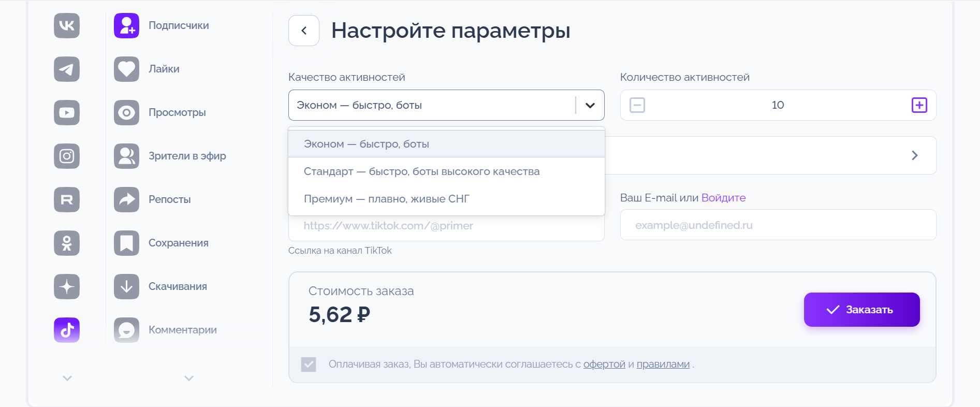Click the Сохранения bookmark icon

pyautogui.click(x=126, y=243)
